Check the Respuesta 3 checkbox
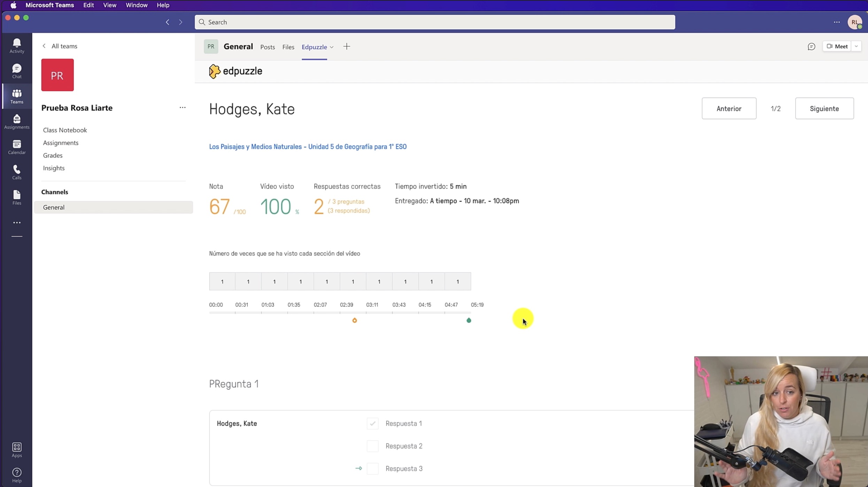Image resolution: width=868 pixels, height=487 pixels. pyautogui.click(x=372, y=469)
